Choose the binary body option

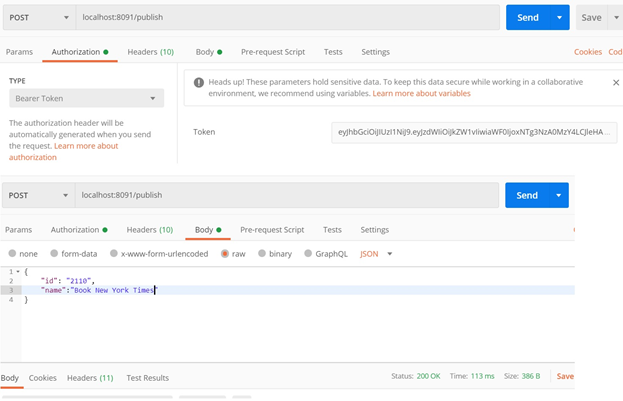click(x=273, y=254)
